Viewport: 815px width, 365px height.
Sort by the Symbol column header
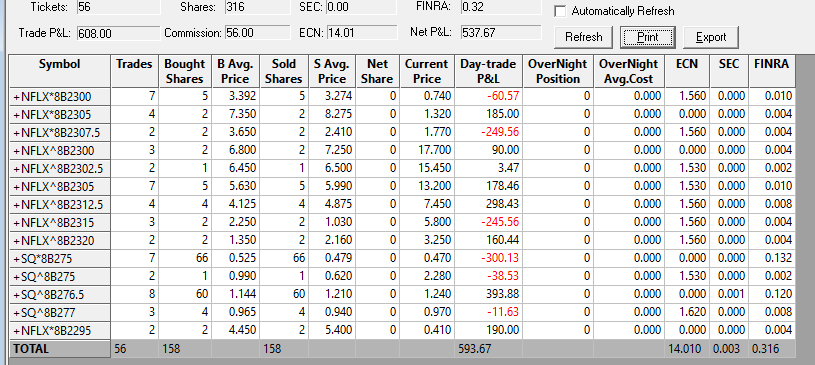click(60, 71)
